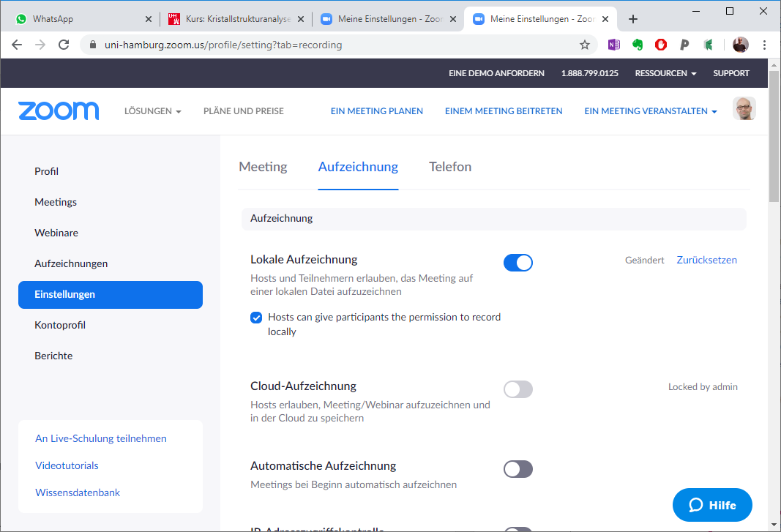Uncheck hosts can give permission checkbox

pyautogui.click(x=256, y=318)
